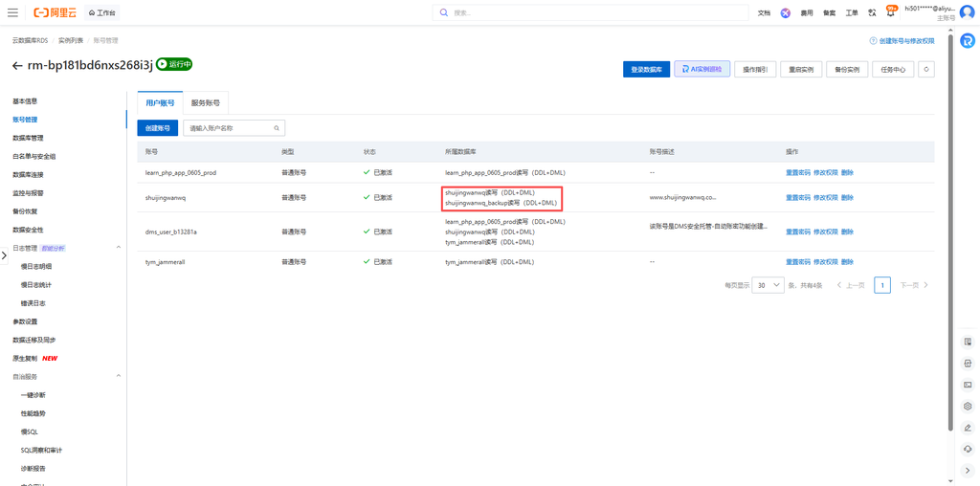Switch to 服务账号 tab
Image resolution: width=980 pixels, height=486 pixels.
(x=206, y=103)
